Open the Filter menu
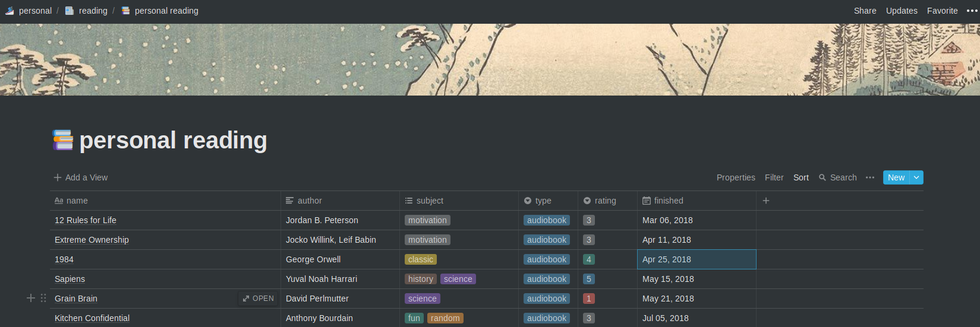 774,177
